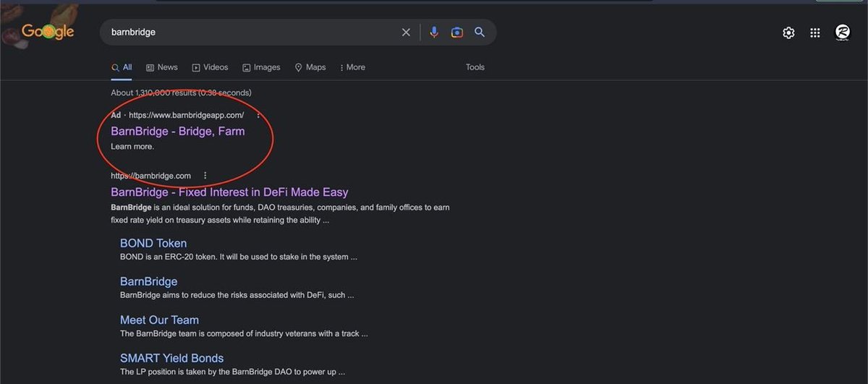Open the Google account profile avatar
Image resolution: width=868 pixels, height=384 pixels.
pyautogui.click(x=843, y=32)
